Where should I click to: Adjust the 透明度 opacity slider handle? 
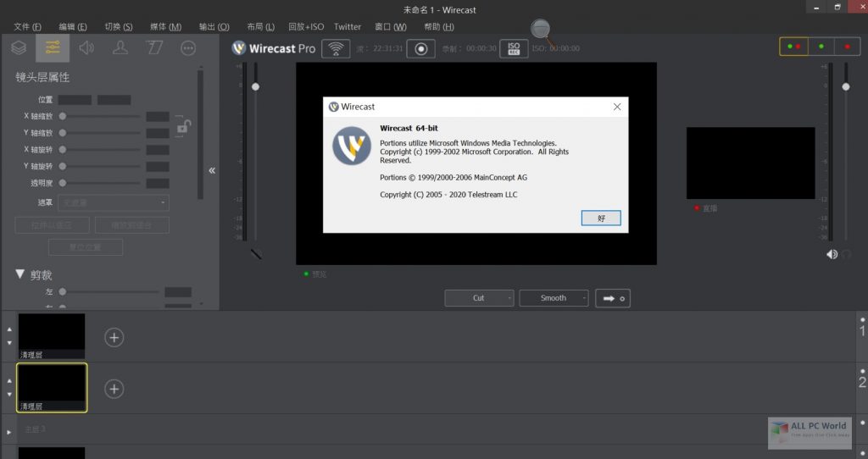[63, 183]
